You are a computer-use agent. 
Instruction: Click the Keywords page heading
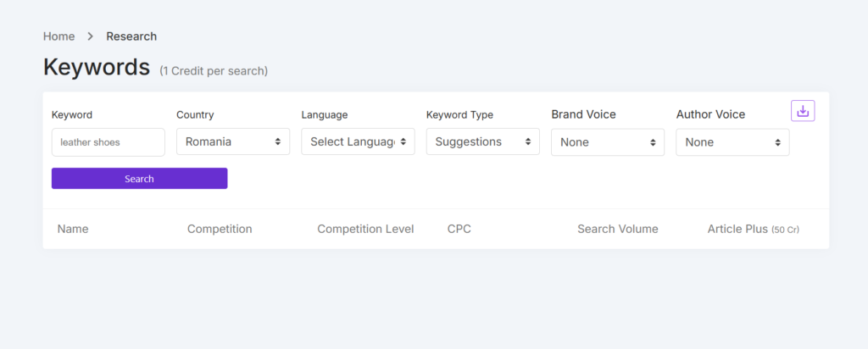click(x=97, y=67)
